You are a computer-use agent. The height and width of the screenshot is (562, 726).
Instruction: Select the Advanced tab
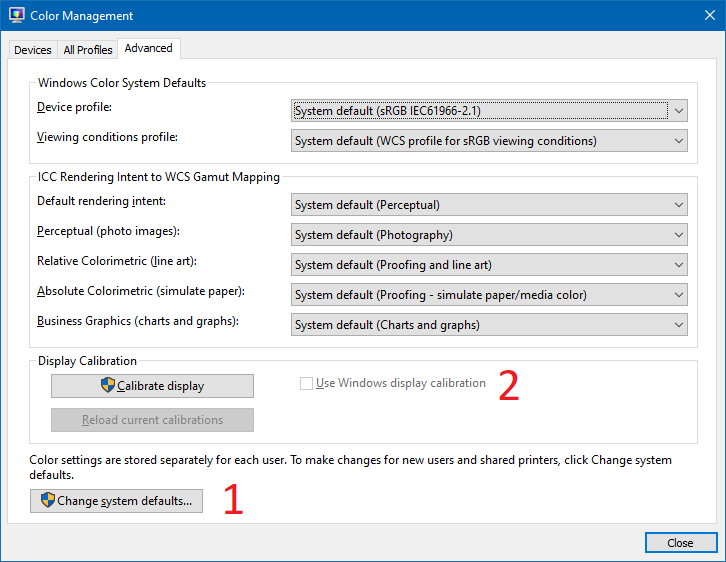coord(149,48)
